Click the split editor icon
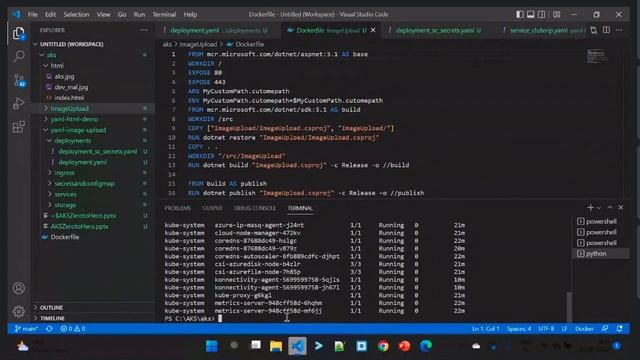 (607, 30)
